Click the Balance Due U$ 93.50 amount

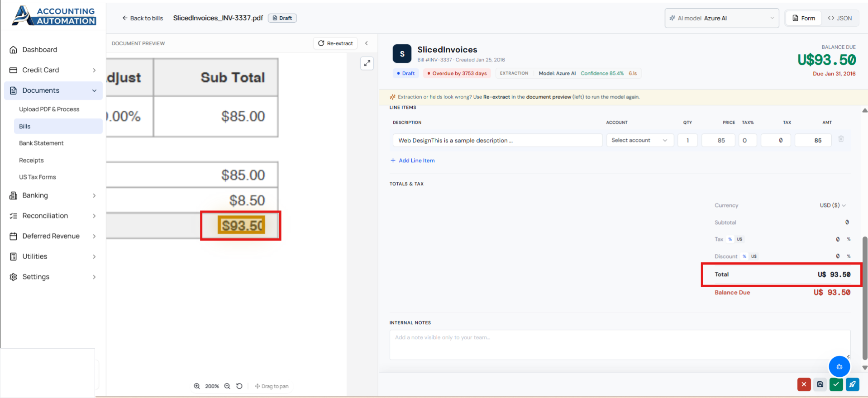(832, 293)
